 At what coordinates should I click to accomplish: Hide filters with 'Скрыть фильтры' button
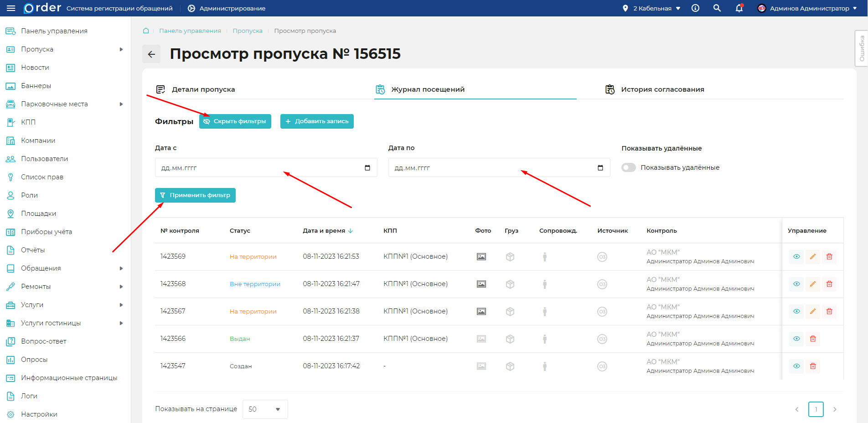click(235, 121)
